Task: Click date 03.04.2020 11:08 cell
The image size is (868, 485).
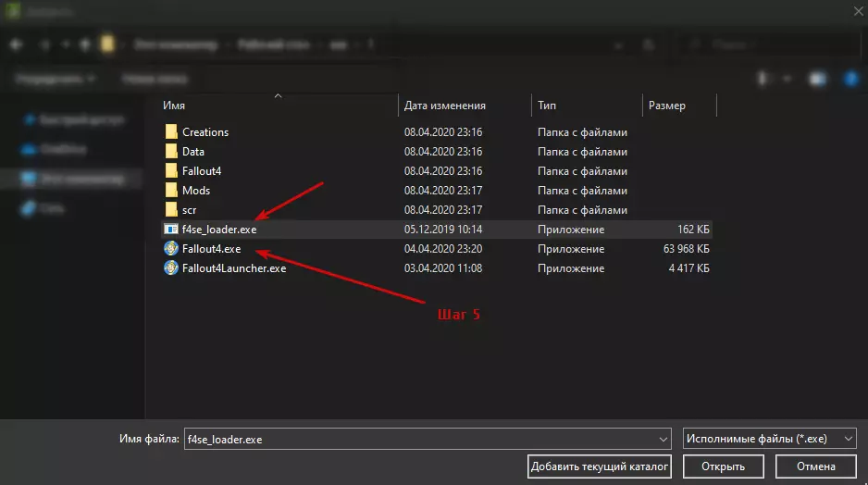Action: [443, 268]
